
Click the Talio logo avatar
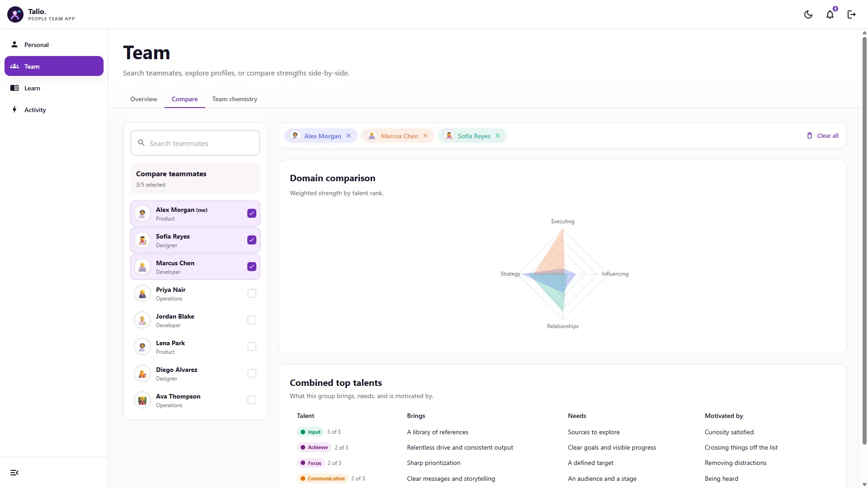(15, 14)
